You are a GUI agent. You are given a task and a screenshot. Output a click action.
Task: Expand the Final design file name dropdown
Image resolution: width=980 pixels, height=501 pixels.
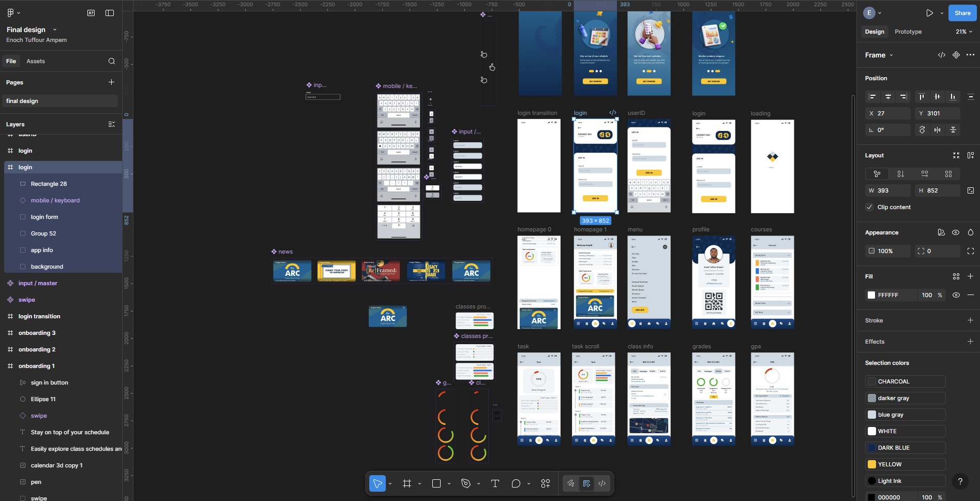[x=55, y=30]
